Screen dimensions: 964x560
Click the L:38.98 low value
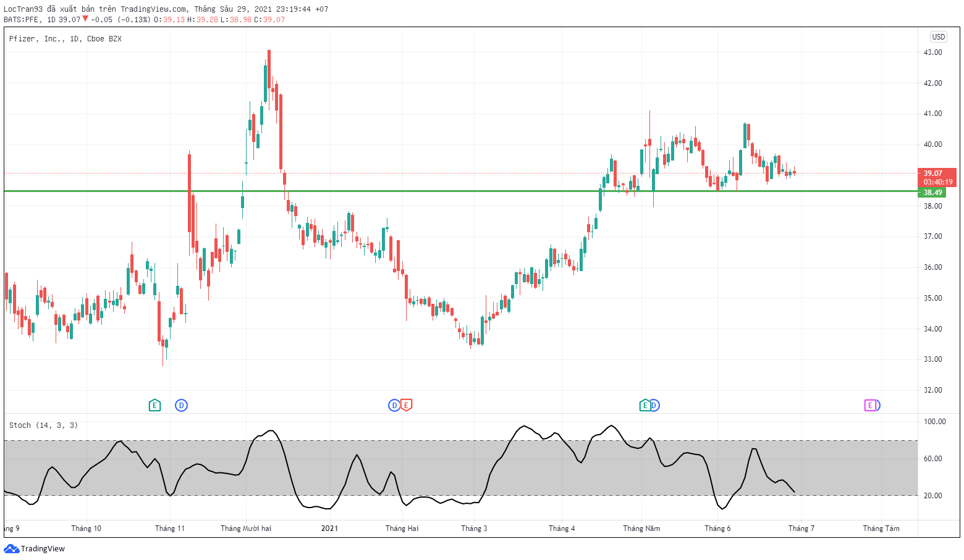click(x=236, y=19)
